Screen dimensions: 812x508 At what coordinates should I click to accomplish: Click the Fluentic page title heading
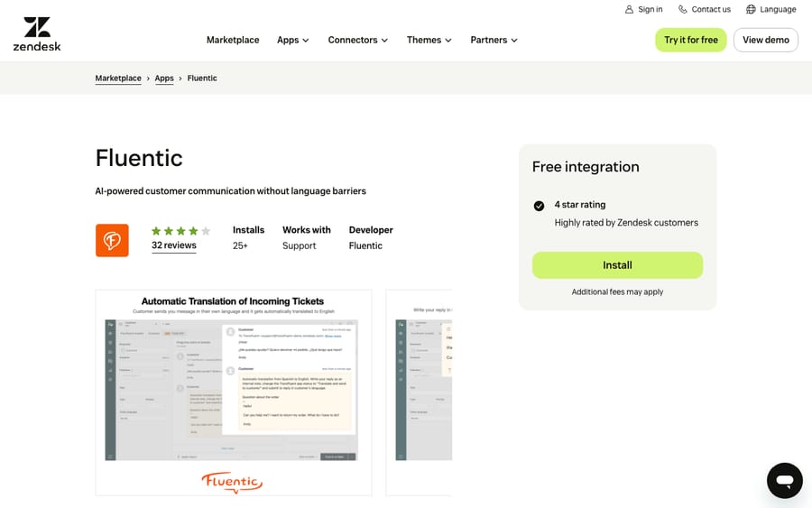point(139,158)
